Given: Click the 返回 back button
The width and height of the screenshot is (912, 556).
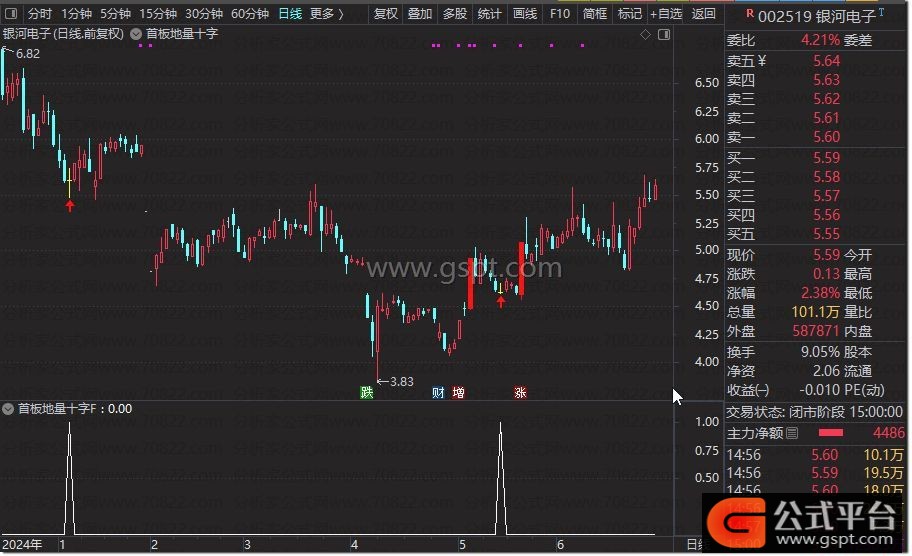Looking at the screenshot, I should pyautogui.click(x=704, y=14).
